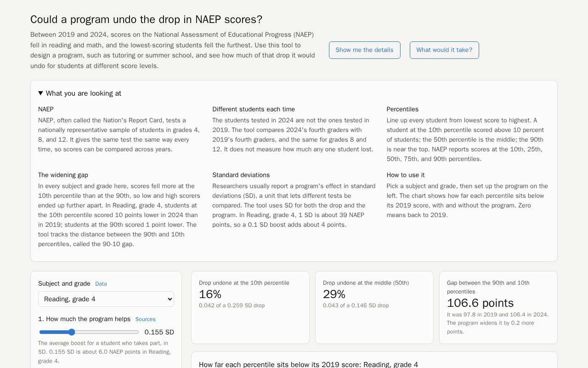Click the 'Subject and grade' label
Image resolution: width=588 pixels, height=368 pixels.
click(64, 284)
